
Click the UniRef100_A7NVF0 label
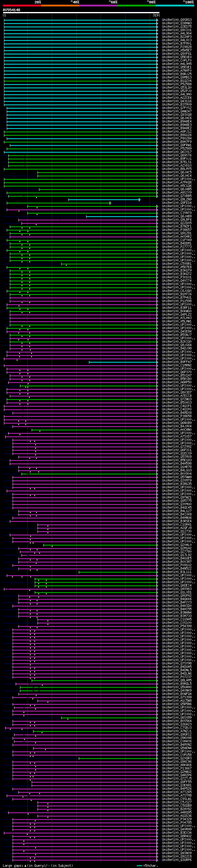(x=176, y=71)
